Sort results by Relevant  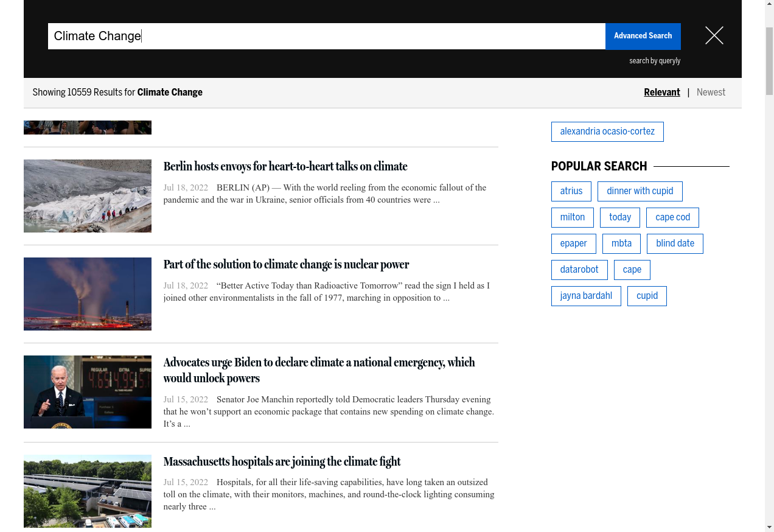(x=661, y=93)
